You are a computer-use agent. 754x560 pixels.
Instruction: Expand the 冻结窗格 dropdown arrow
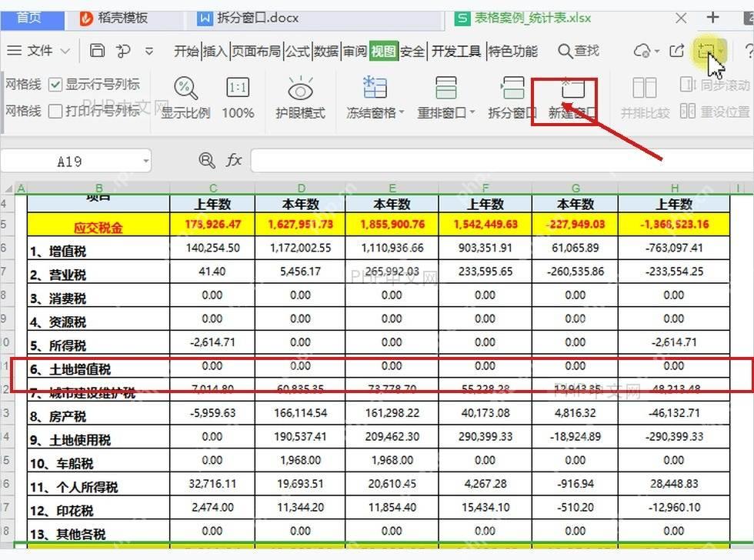click(x=401, y=112)
